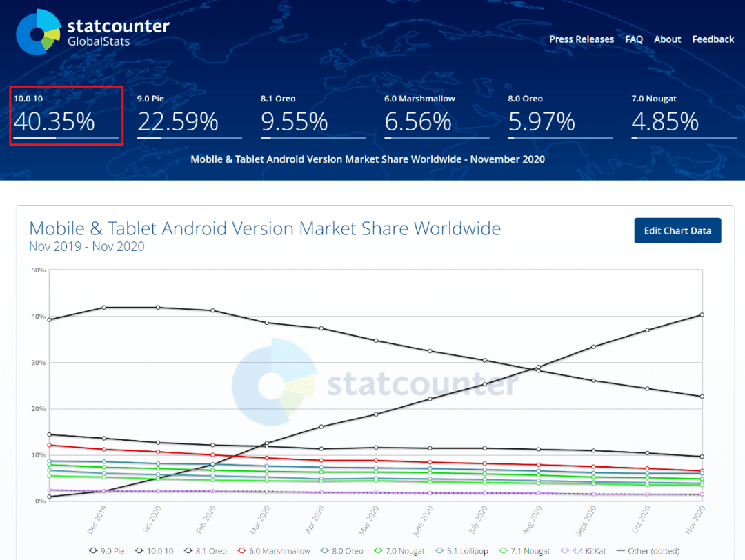Select the 10.0 10 40.35% stat
The image size is (745, 560).
(66, 115)
